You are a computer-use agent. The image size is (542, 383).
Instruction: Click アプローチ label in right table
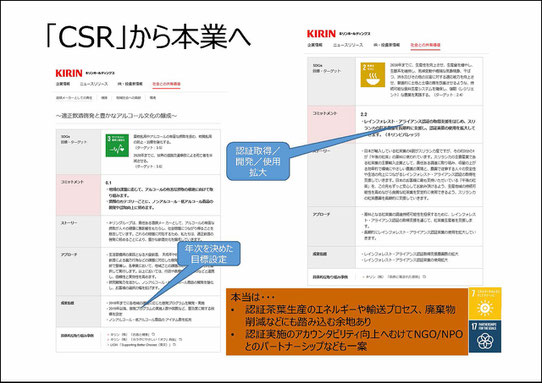tap(321, 214)
